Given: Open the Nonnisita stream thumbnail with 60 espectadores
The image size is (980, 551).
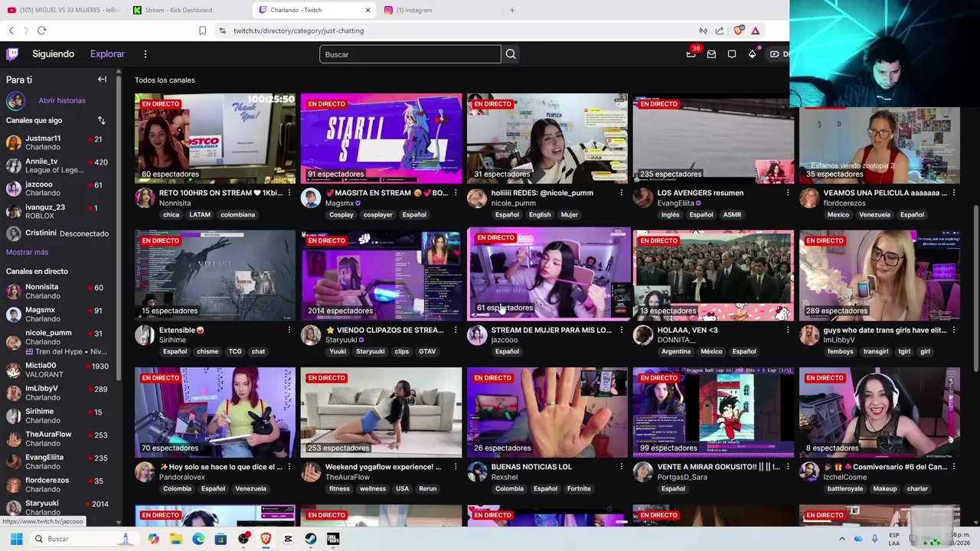Looking at the screenshot, I should coord(215,139).
